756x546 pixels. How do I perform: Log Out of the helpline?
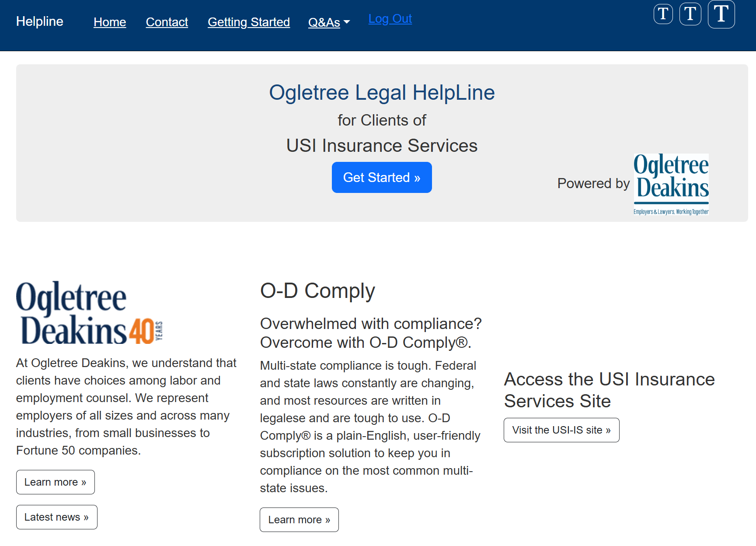click(390, 19)
